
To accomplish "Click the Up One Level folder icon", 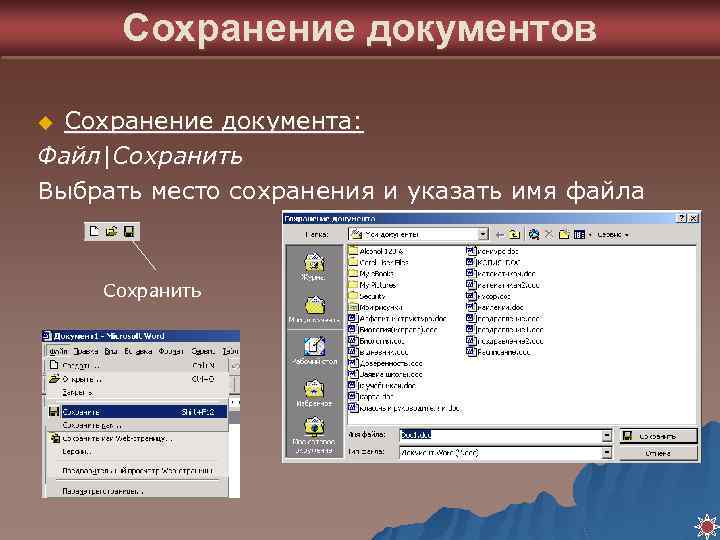I will 515,235.
